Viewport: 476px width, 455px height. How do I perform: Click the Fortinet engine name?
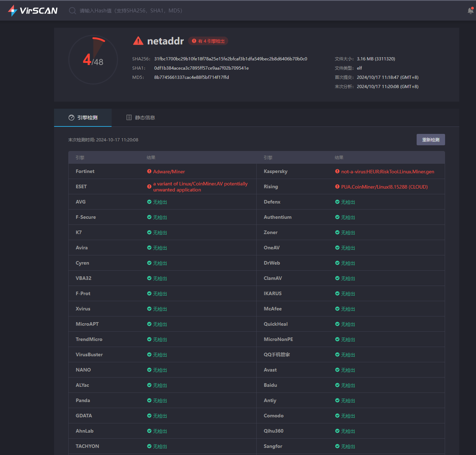pos(85,171)
